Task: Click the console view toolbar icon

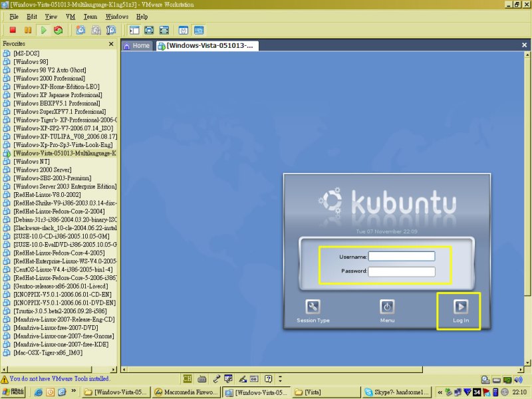Action: pos(199,30)
